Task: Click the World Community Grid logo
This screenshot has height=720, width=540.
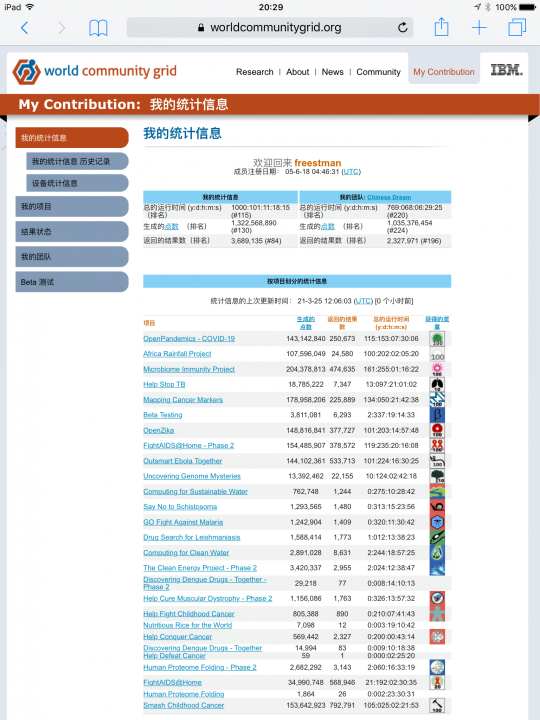Action: pos(95,71)
